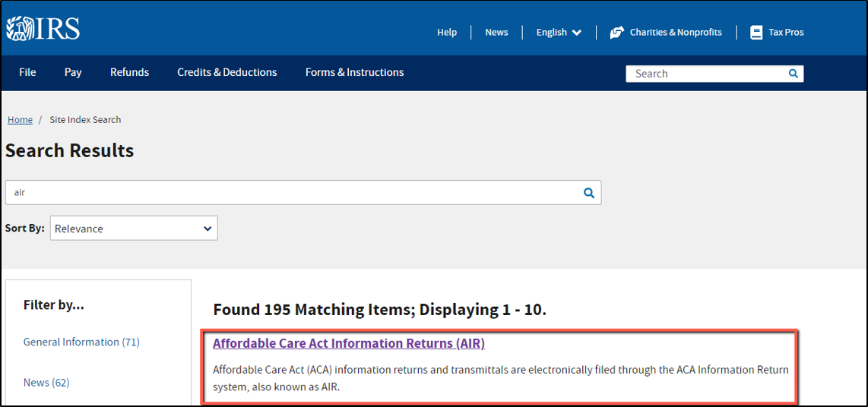Open the File menu

click(27, 72)
